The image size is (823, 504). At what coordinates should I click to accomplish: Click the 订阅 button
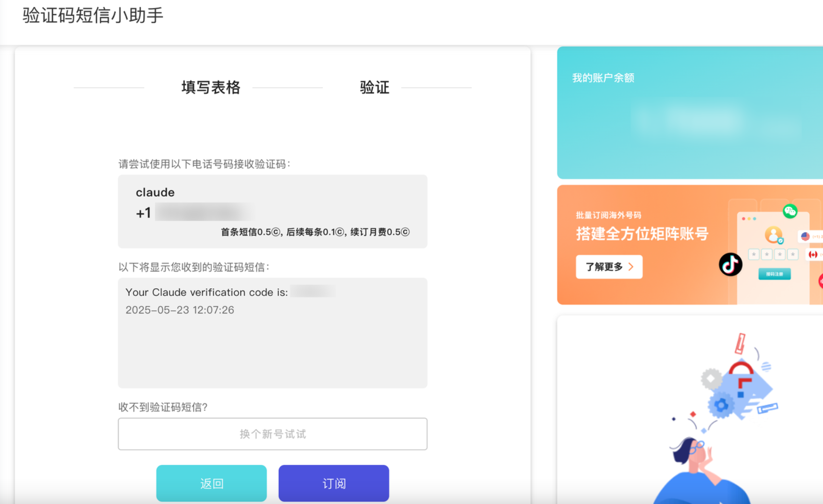334,483
